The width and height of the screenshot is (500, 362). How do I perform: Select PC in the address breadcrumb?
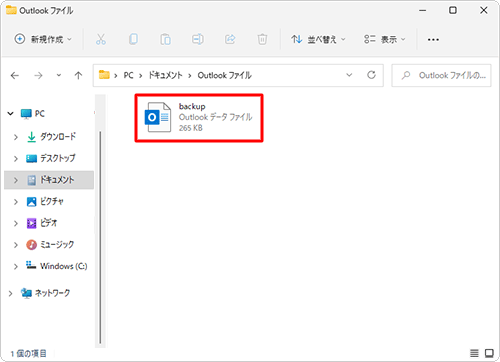[x=128, y=75]
